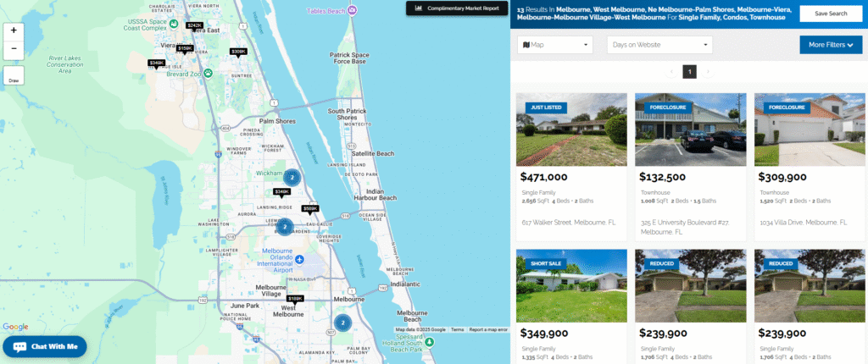Open the Days on Website sort dropdown
The image size is (868, 364).
[659, 45]
